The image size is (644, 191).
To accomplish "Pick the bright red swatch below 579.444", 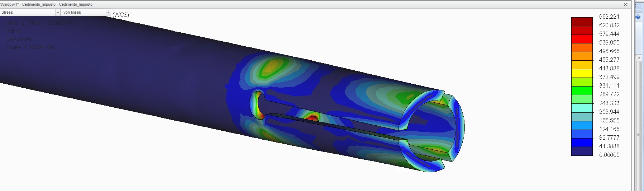I will click(582, 39).
